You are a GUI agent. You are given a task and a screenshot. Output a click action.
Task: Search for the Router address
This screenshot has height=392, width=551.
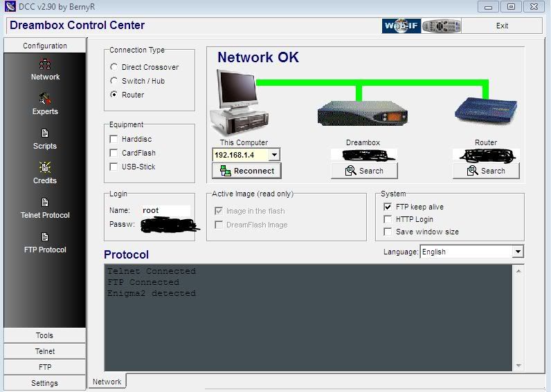(x=486, y=171)
